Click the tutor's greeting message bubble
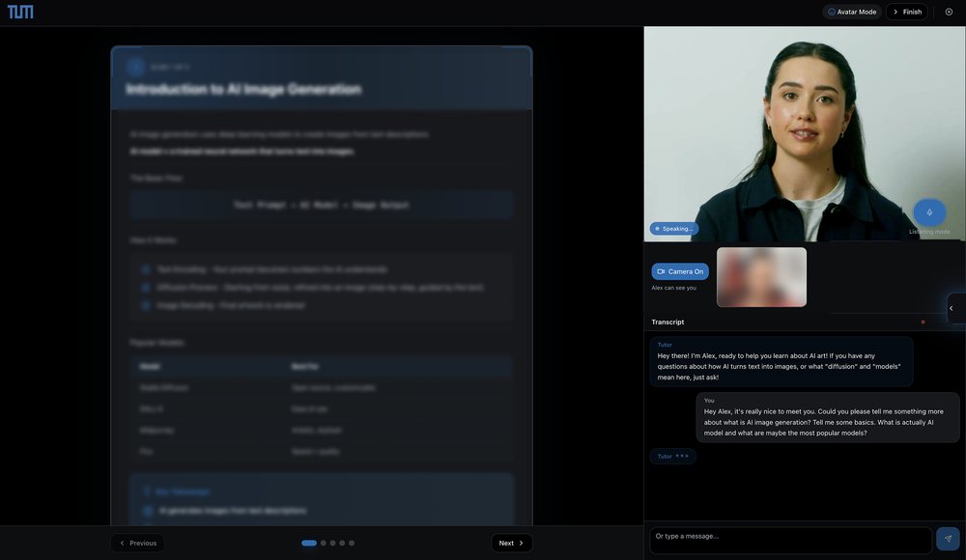The height and width of the screenshot is (560, 966). click(781, 362)
